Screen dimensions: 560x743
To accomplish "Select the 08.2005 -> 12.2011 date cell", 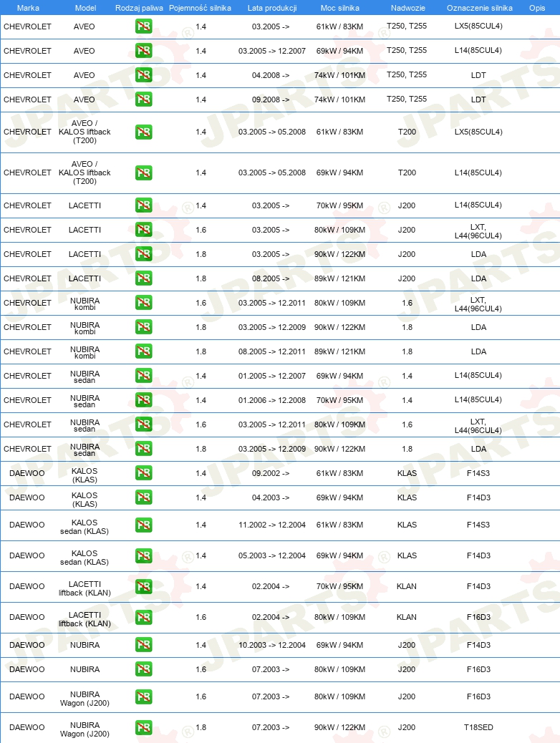I will tap(271, 351).
